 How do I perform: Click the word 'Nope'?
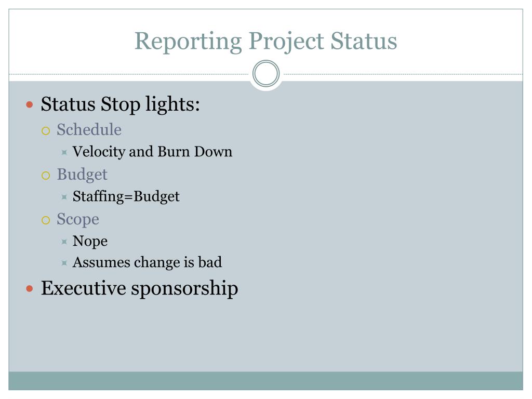pos(90,242)
